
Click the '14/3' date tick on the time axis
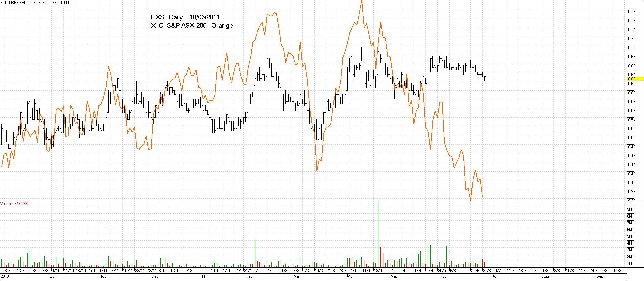pyautogui.click(x=319, y=271)
